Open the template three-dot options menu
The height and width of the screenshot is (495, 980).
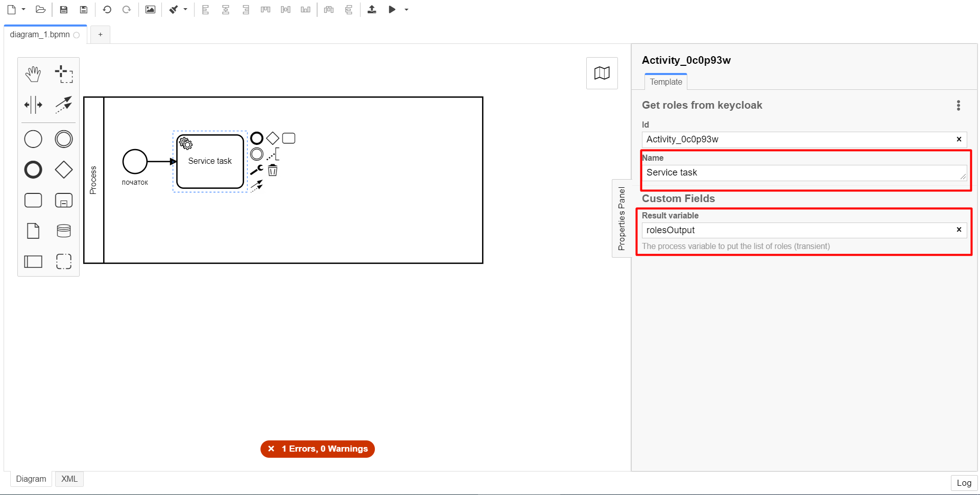959,105
